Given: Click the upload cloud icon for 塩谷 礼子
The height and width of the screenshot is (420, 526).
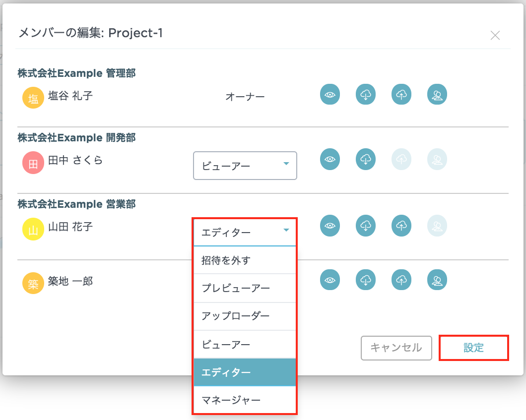Looking at the screenshot, I should (x=401, y=94).
